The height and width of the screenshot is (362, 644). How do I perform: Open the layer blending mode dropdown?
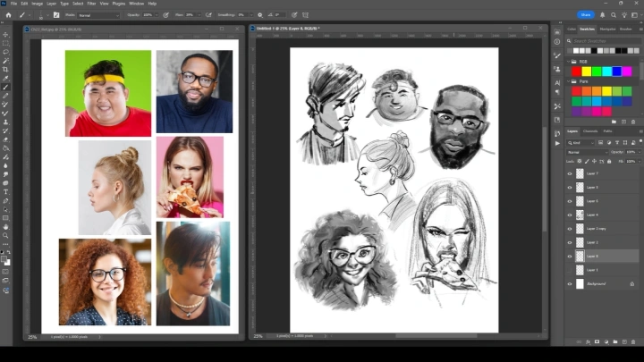tap(586, 151)
